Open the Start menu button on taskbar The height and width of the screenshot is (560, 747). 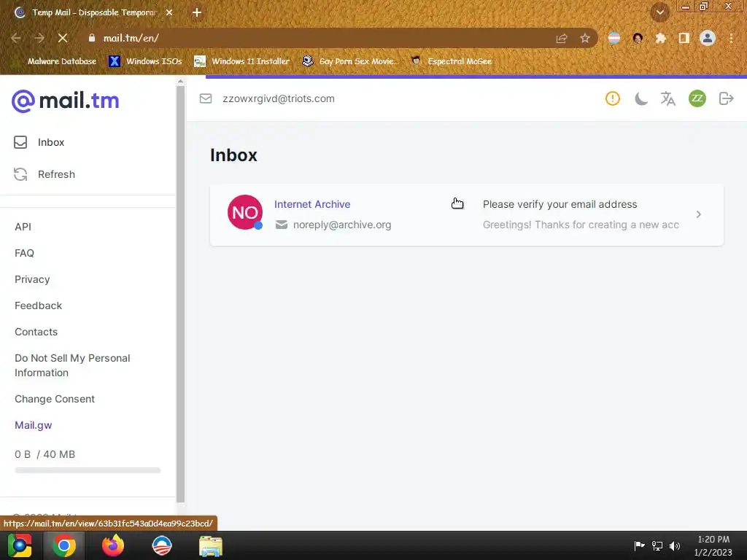pyautogui.click(x=20, y=545)
